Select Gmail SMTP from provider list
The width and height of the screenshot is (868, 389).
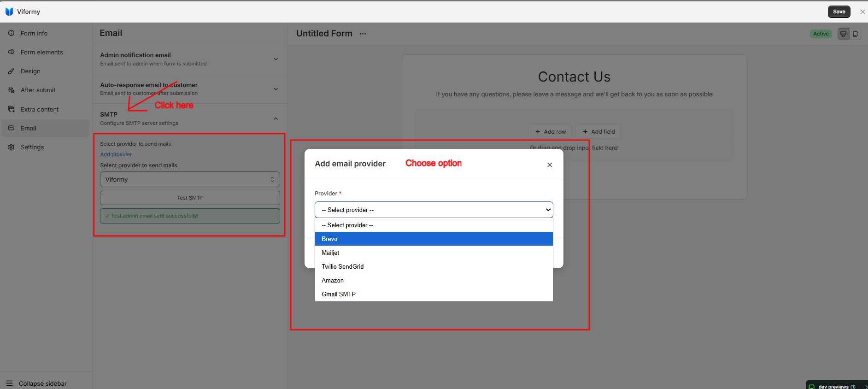[434, 294]
